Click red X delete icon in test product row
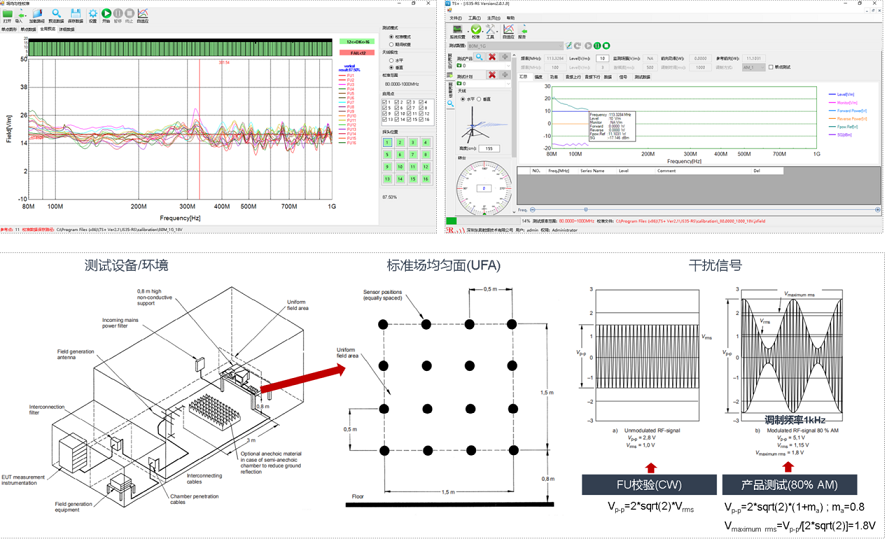 (x=492, y=57)
